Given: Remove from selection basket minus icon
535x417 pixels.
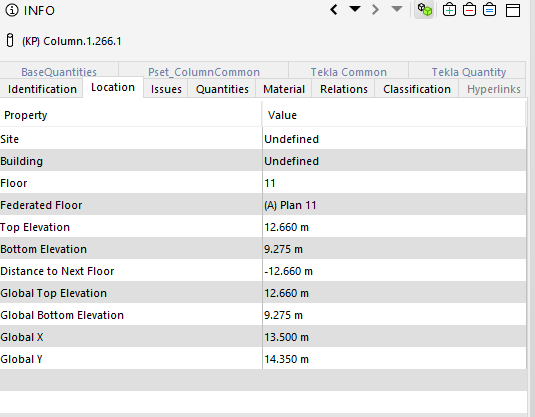Looking at the screenshot, I should [x=469, y=10].
